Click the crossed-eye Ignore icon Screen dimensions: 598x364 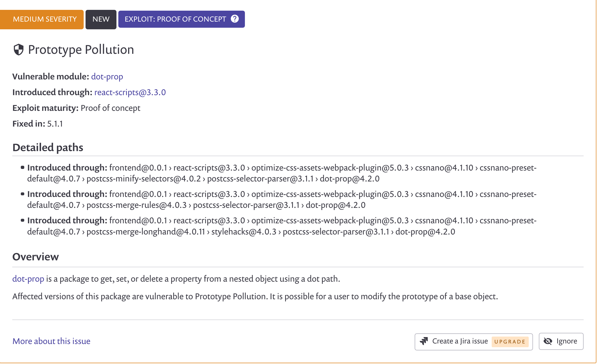pos(548,341)
